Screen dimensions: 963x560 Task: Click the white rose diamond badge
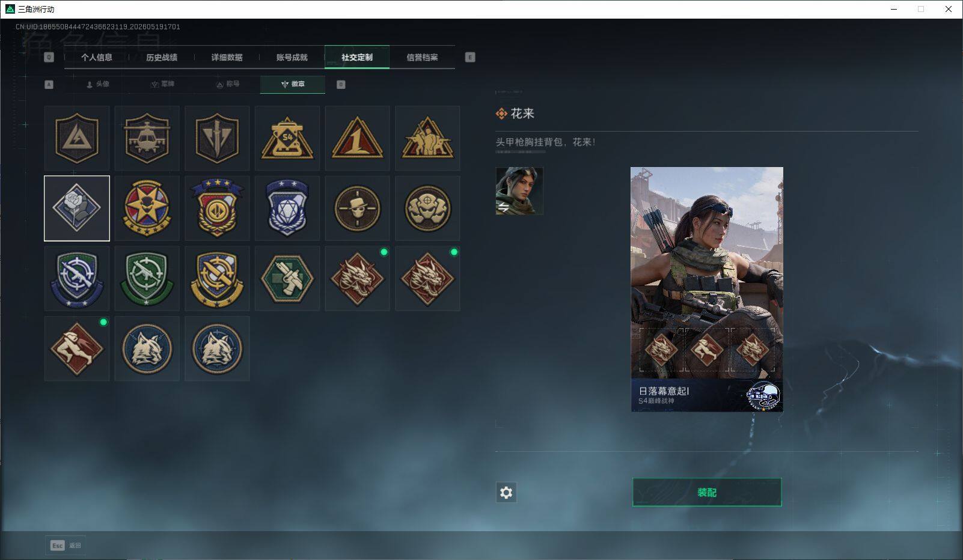pos(77,208)
